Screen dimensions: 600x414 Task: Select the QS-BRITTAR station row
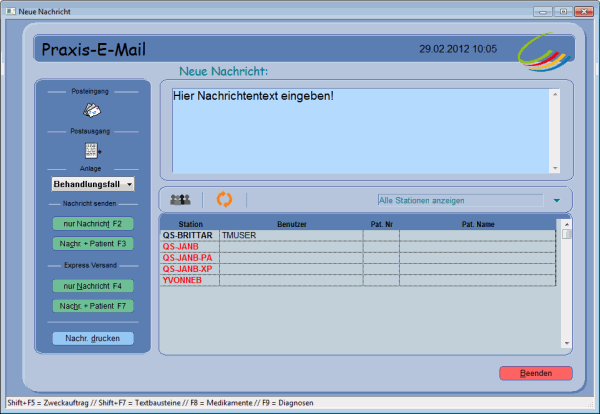(x=189, y=235)
